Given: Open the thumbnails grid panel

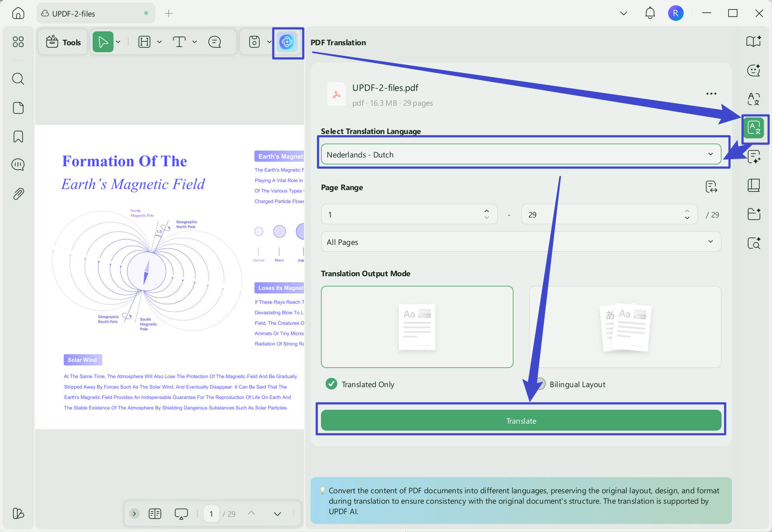Looking at the screenshot, I should [x=18, y=42].
